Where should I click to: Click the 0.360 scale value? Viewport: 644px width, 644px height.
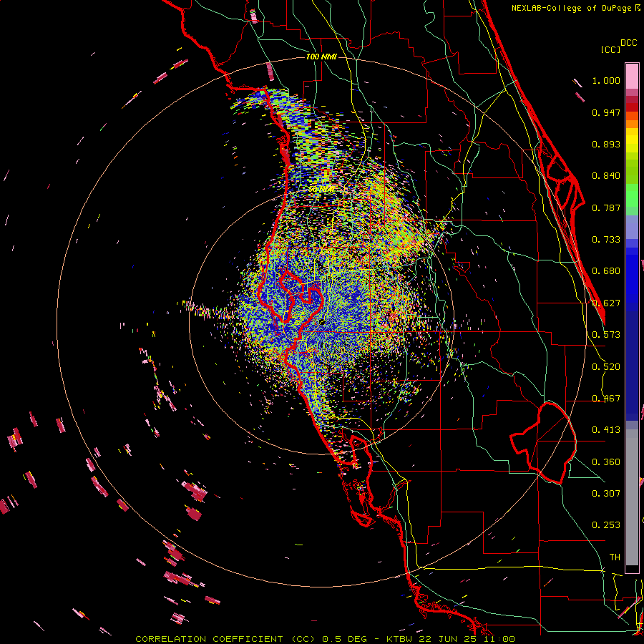click(x=606, y=462)
